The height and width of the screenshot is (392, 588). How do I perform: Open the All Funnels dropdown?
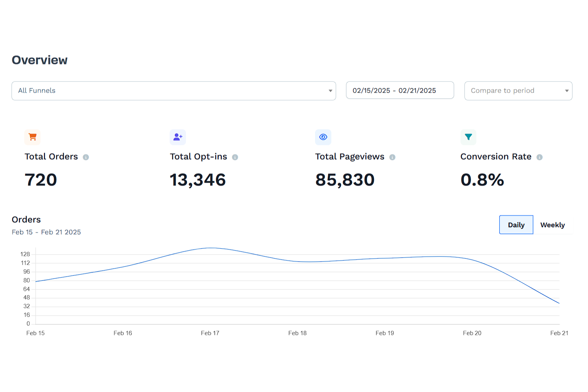[x=174, y=91]
